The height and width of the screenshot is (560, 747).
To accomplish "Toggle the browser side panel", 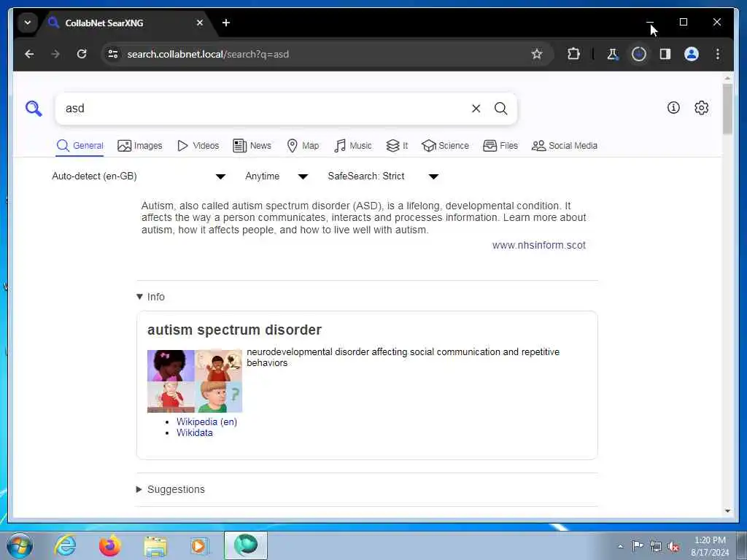I will click(665, 54).
